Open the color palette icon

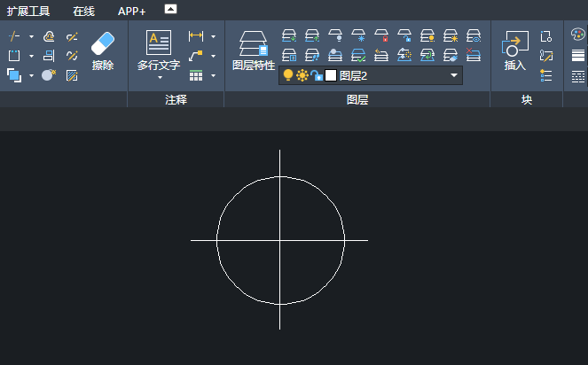[x=578, y=35]
